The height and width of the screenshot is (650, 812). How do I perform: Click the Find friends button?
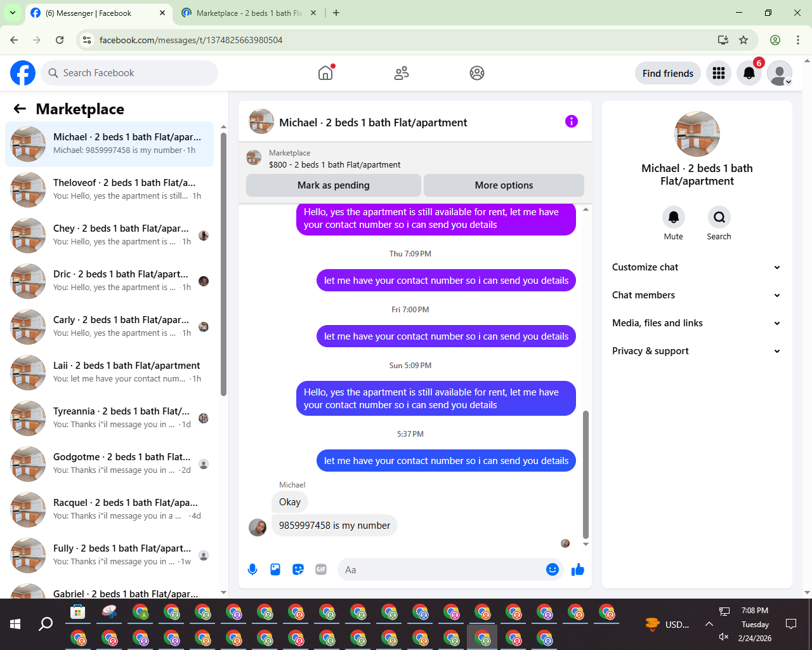tap(668, 73)
